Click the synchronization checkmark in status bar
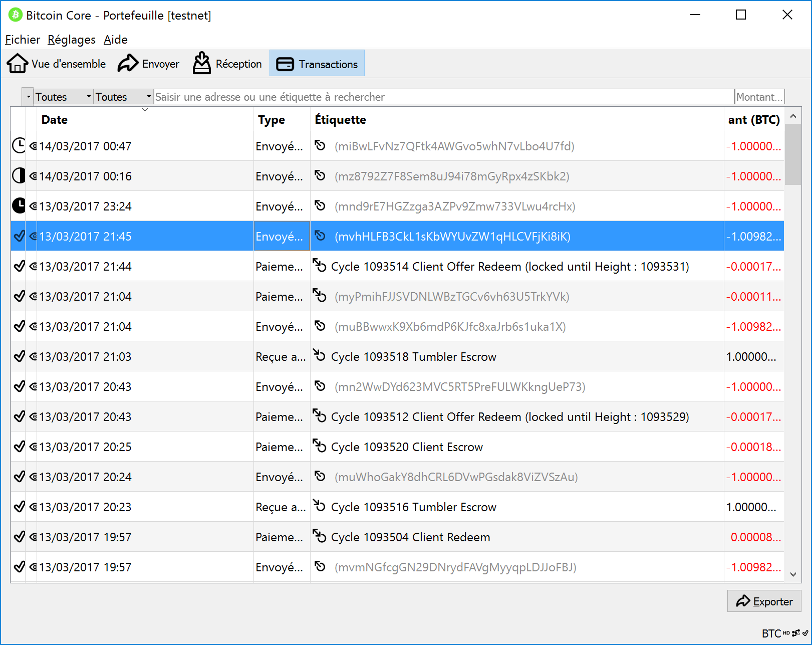 click(805, 633)
